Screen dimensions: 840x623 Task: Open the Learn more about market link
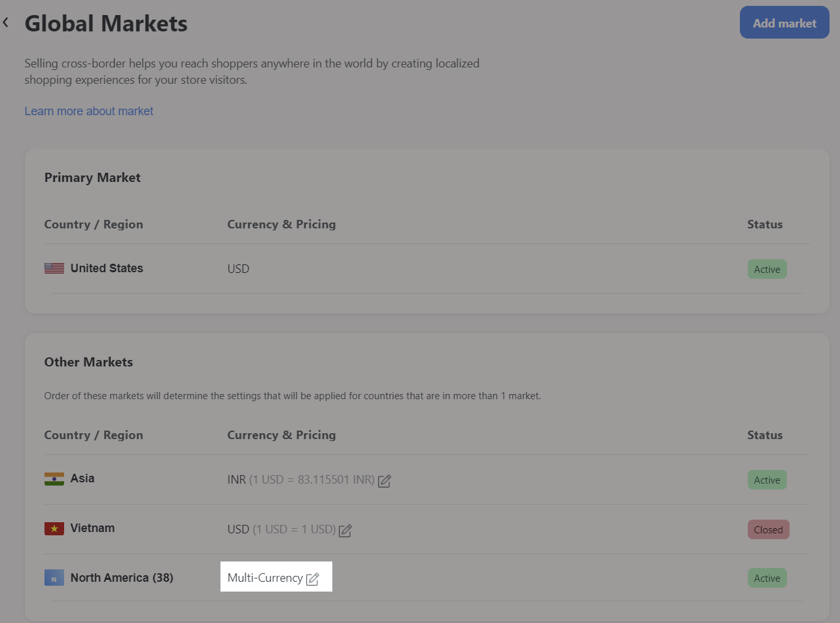pyautogui.click(x=89, y=111)
